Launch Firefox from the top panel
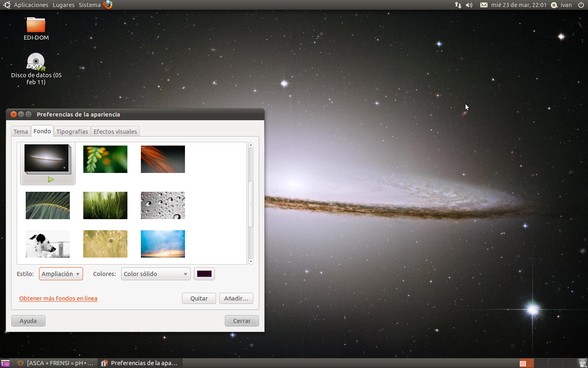 [108, 5]
